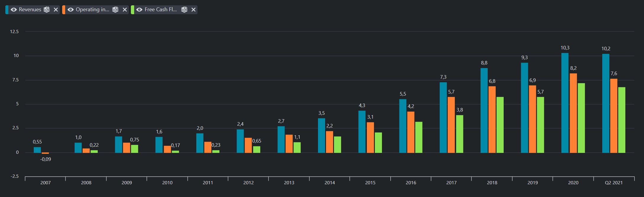Click the unlabeled green bar for 2016
This screenshot has height=197, width=644.
pos(419,137)
